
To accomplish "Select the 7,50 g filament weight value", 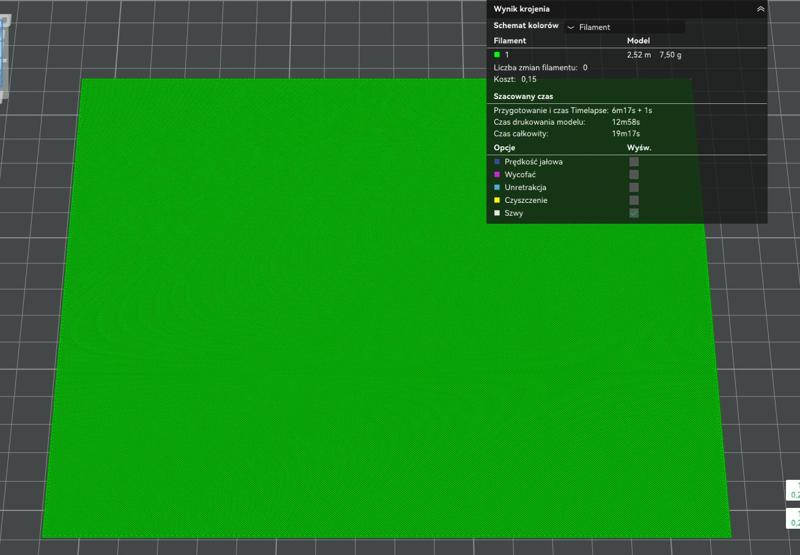I will click(670, 55).
